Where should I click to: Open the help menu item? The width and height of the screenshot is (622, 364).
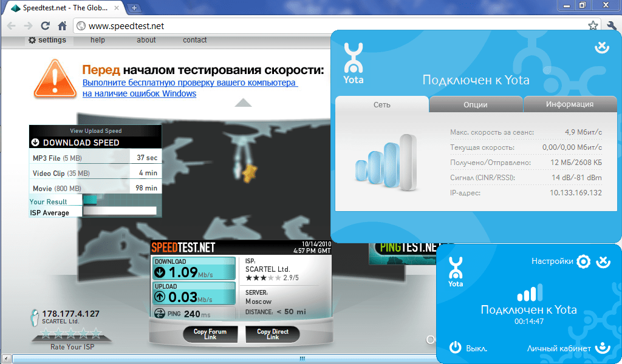(x=98, y=40)
